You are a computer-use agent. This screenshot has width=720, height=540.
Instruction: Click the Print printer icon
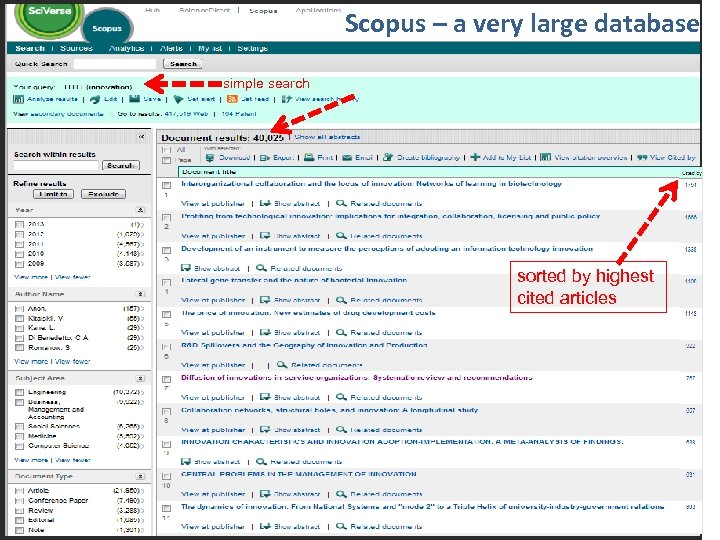[309, 158]
